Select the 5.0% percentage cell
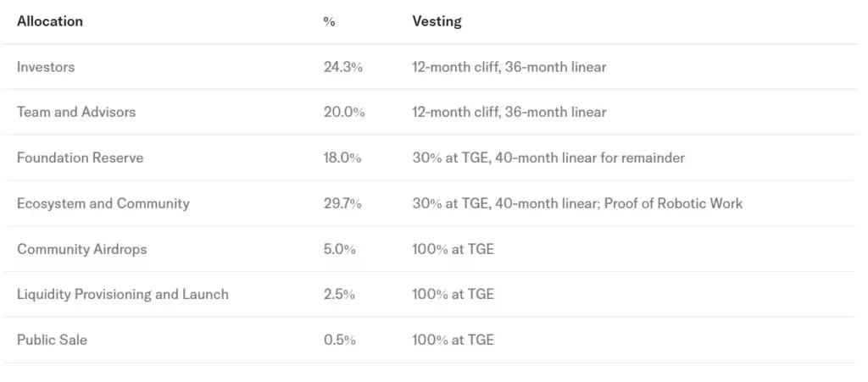Screen dimensions: 868x382 pyautogui.click(x=339, y=249)
